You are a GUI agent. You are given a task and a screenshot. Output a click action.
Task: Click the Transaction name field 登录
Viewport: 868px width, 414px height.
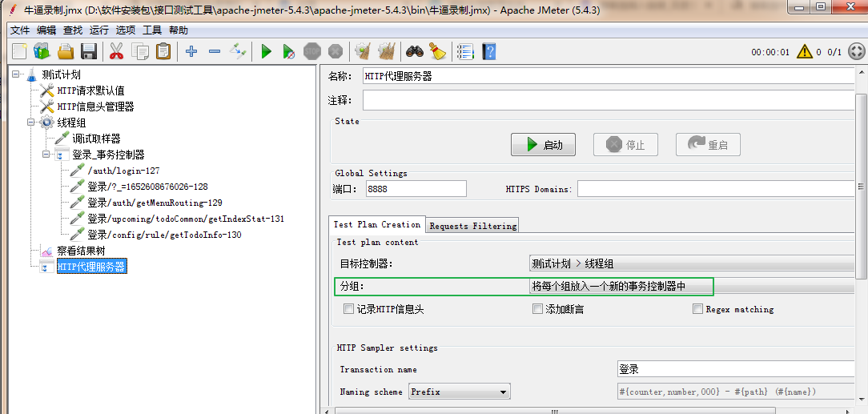tap(736, 369)
